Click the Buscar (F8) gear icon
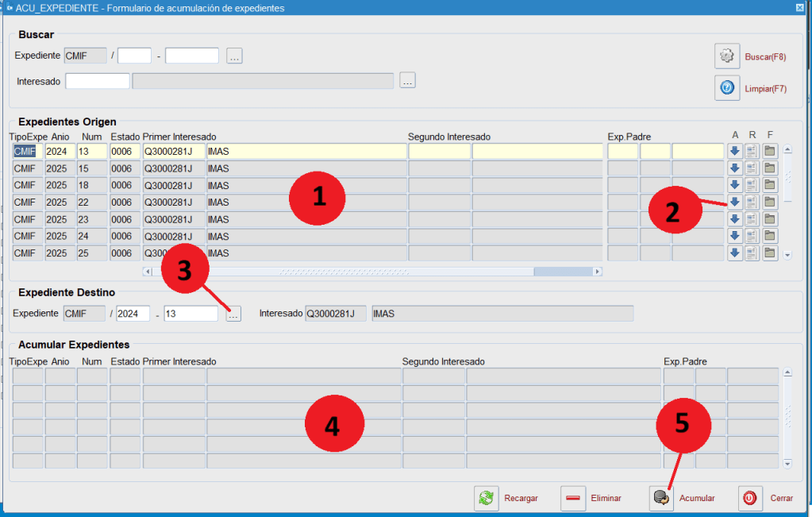Image resolution: width=812 pixels, height=517 pixels. pos(726,56)
